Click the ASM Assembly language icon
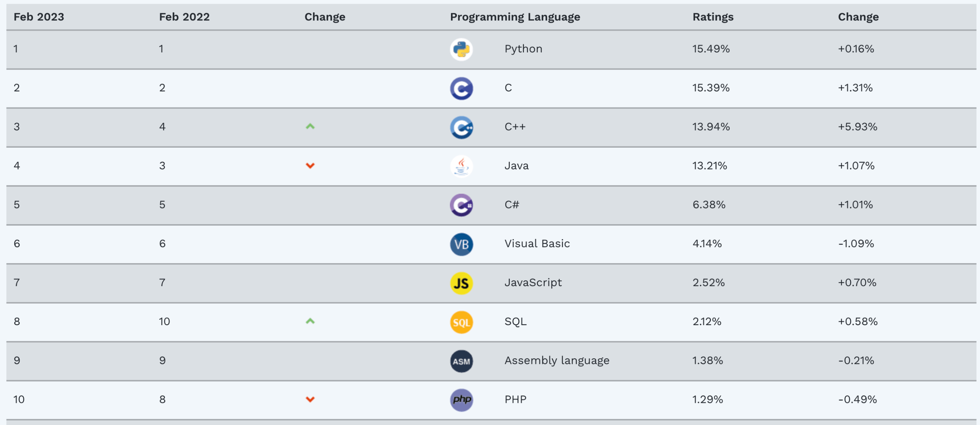The height and width of the screenshot is (425, 980). coord(461,361)
